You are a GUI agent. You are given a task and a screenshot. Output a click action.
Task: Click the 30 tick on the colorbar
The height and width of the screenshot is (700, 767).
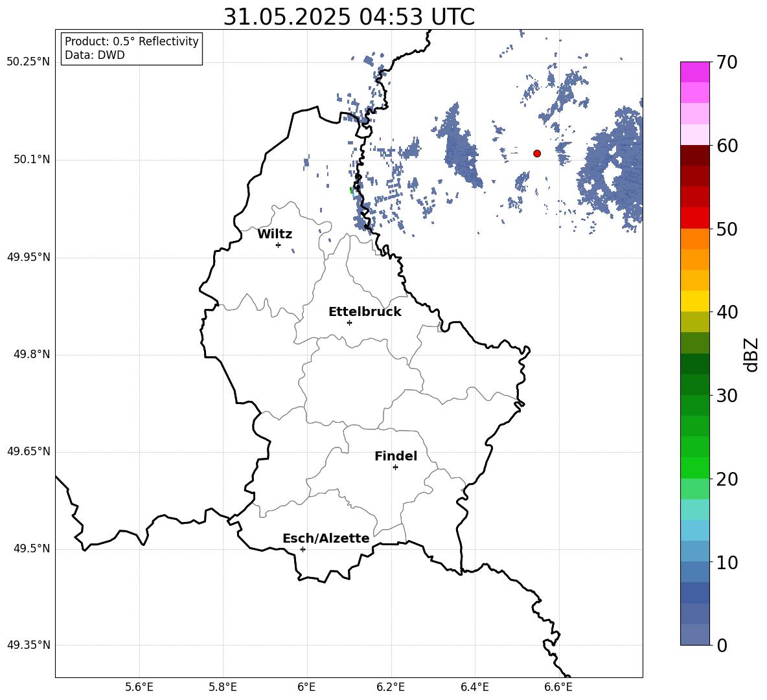pos(727,396)
